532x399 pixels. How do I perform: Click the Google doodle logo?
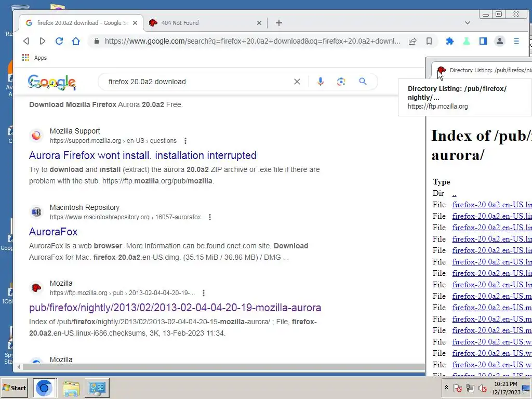[52, 83]
